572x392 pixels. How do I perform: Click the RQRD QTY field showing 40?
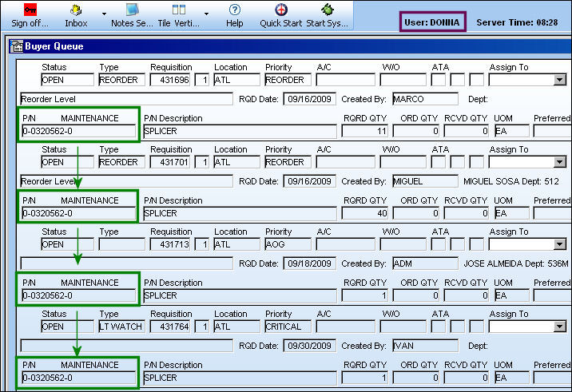coord(365,213)
